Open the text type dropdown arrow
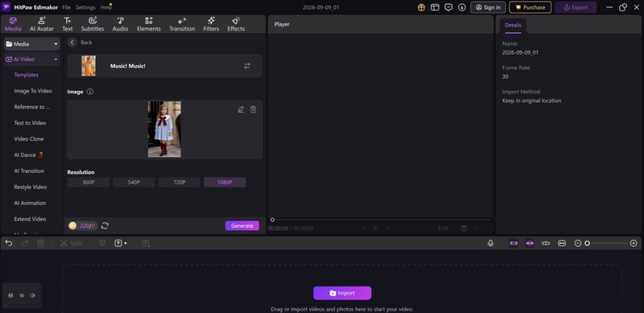644x313 pixels. 126,244
